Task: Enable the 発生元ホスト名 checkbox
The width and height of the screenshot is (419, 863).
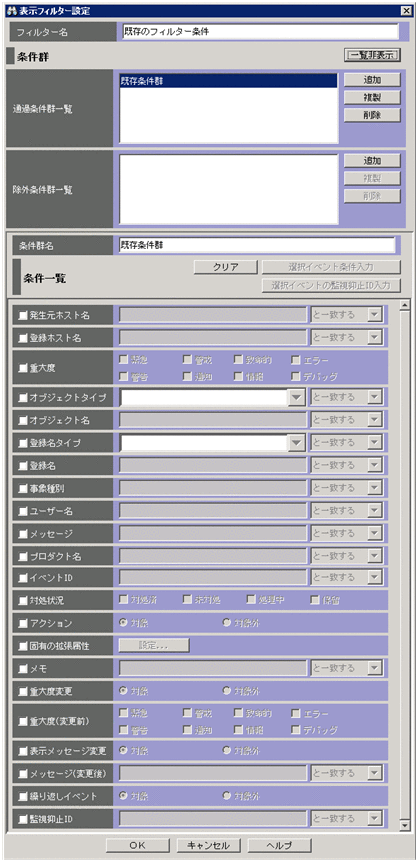Action: tap(23, 316)
